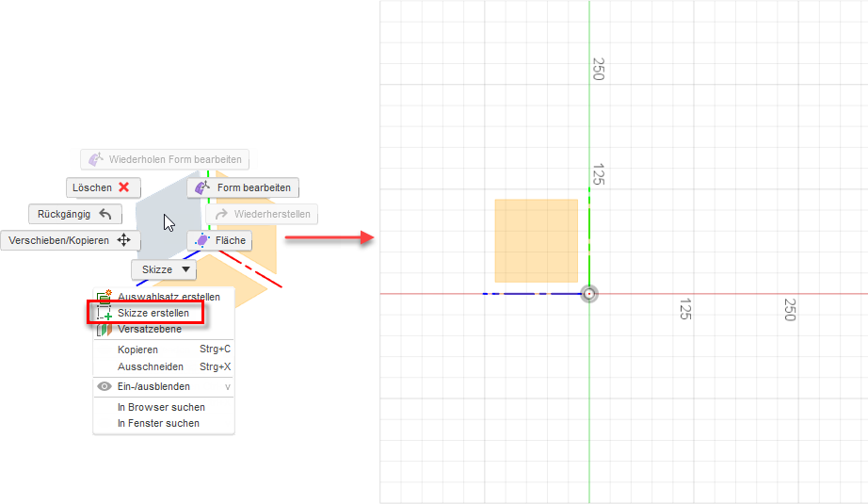The height and width of the screenshot is (504, 868).
Task: Click the Skizze button label
Action: pos(157,269)
